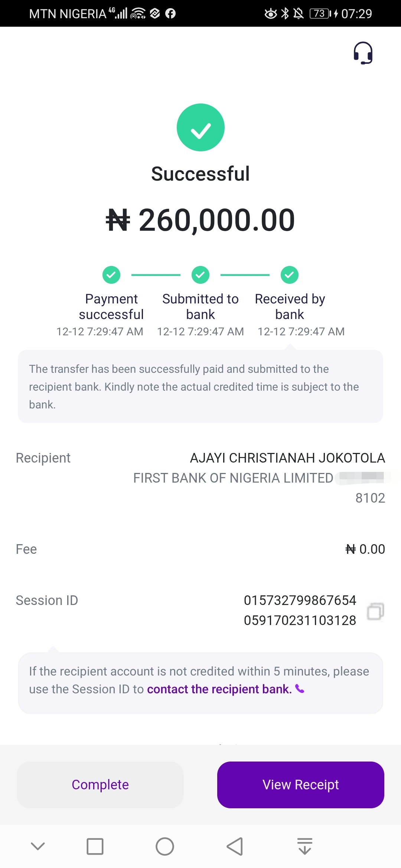Copy the Session ID number
The image size is (401, 868).
click(375, 611)
